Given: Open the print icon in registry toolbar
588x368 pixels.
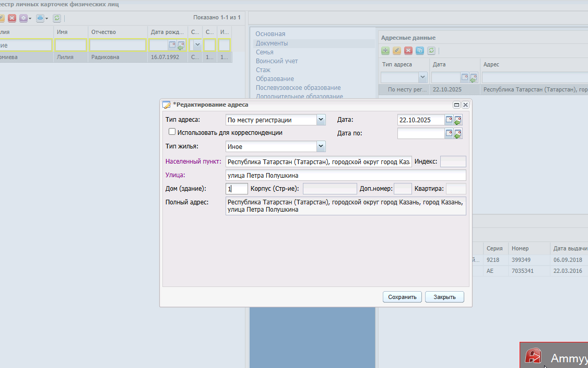Looking at the screenshot, I should 41,18.
